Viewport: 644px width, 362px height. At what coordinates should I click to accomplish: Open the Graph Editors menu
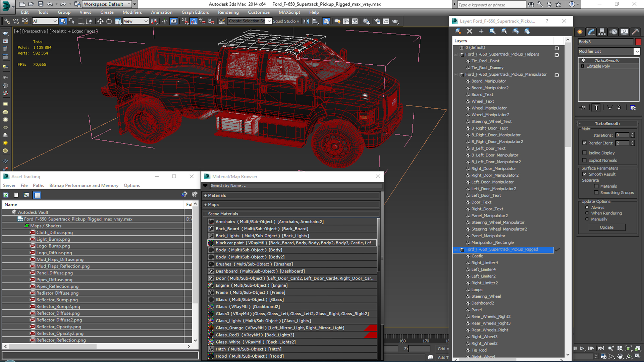(195, 12)
